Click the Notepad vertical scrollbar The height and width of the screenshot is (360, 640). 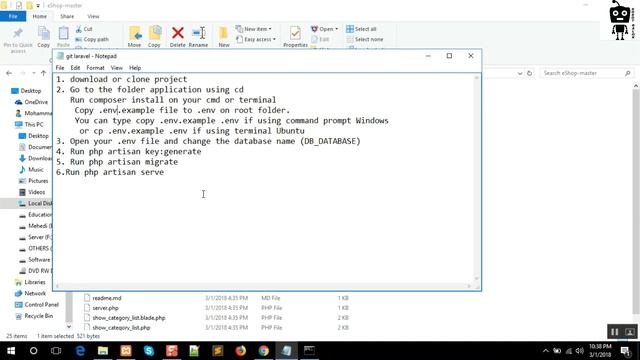click(476, 178)
